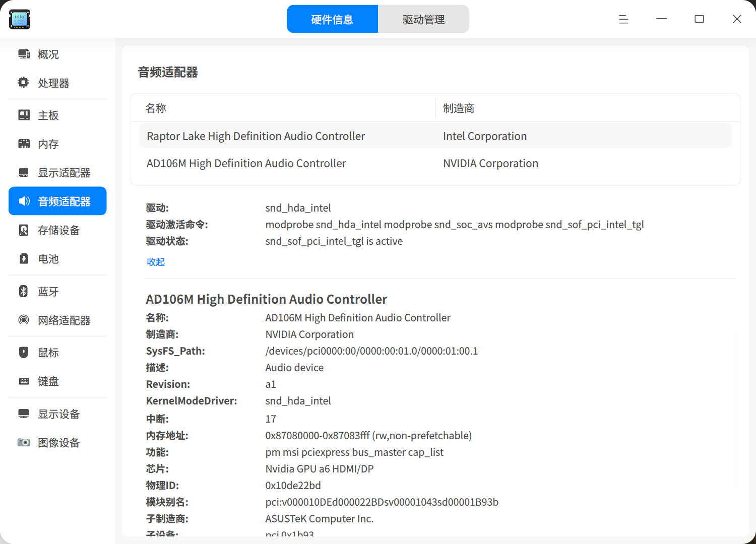
Task: Click the 电池 battery icon
Action: [24, 258]
